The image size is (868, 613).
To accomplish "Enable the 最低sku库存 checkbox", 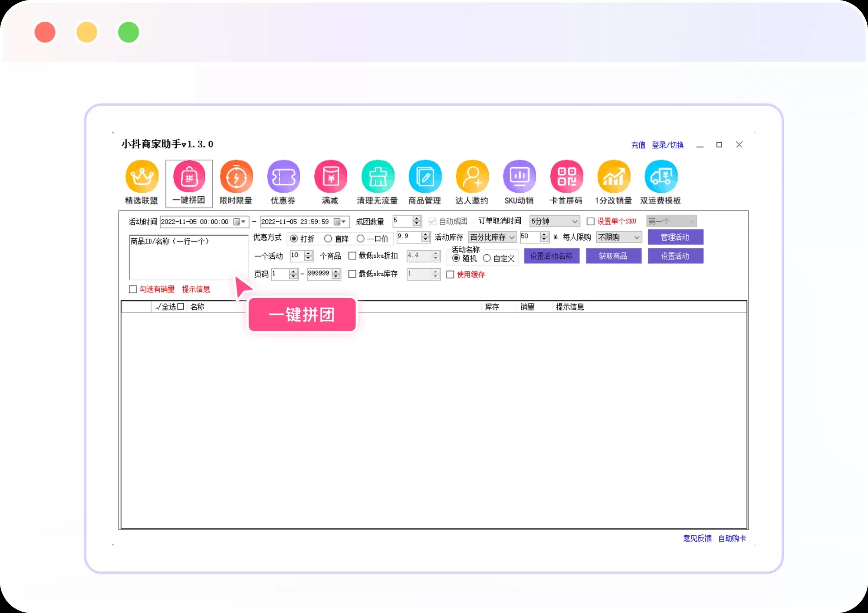I will click(x=352, y=274).
